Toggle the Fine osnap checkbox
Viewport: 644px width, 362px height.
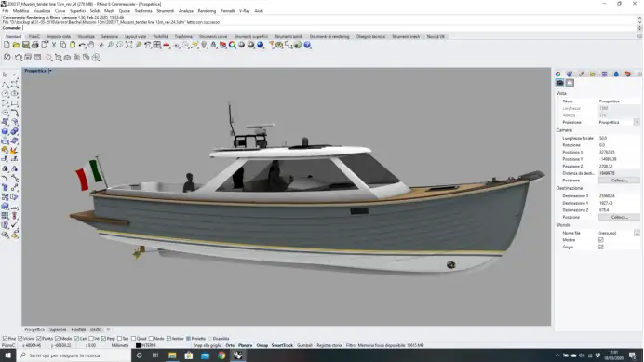point(5,339)
